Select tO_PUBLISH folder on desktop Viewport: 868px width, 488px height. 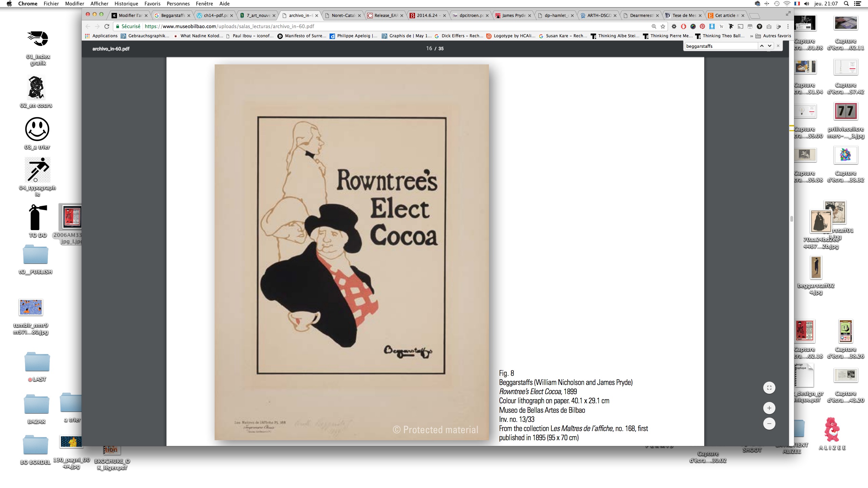coord(36,260)
